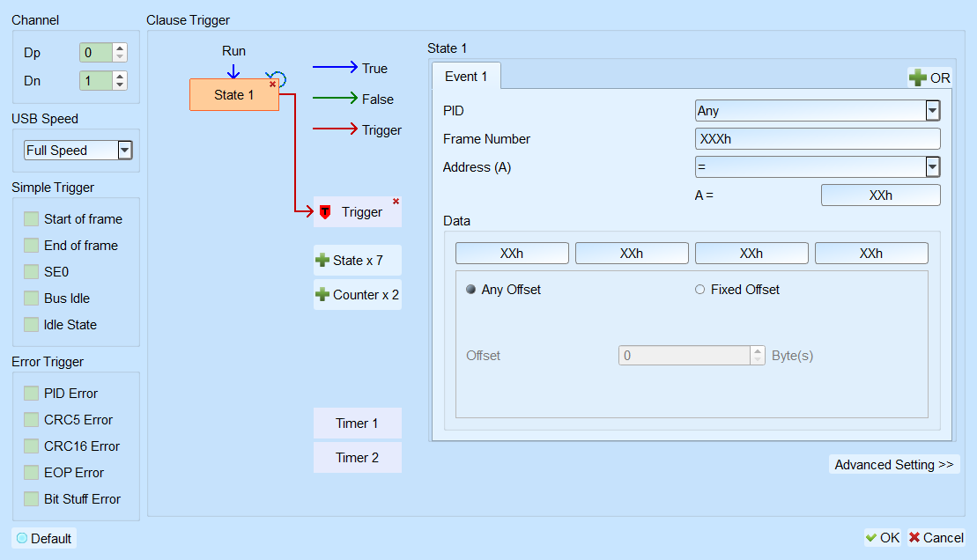The height and width of the screenshot is (560, 977).
Task: Decrease the Dp channel value
Action: [120, 56]
